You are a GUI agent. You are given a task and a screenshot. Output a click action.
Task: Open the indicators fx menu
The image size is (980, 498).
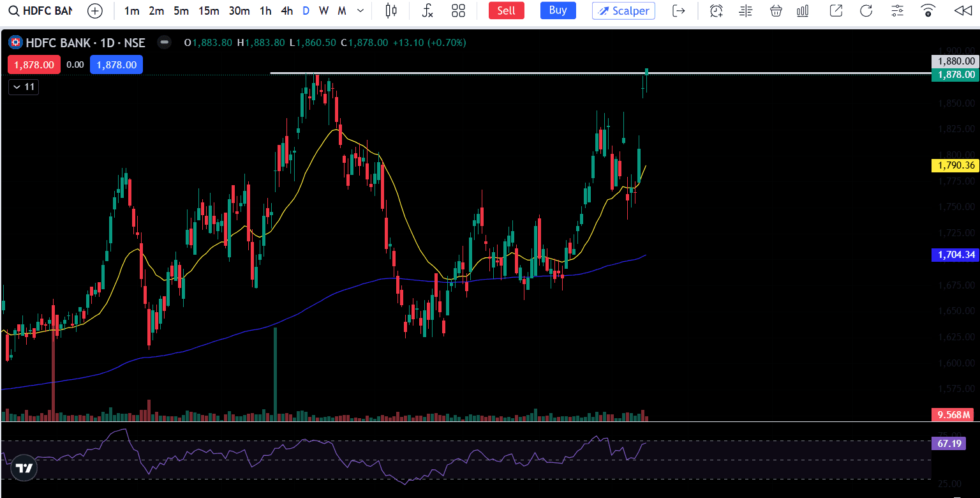tap(427, 11)
